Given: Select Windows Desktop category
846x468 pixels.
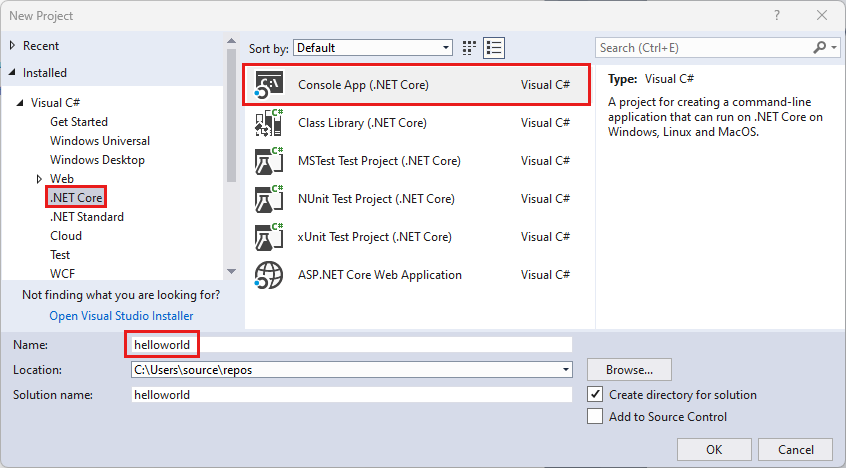Looking at the screenshot, I should click(x=97, y=160).
